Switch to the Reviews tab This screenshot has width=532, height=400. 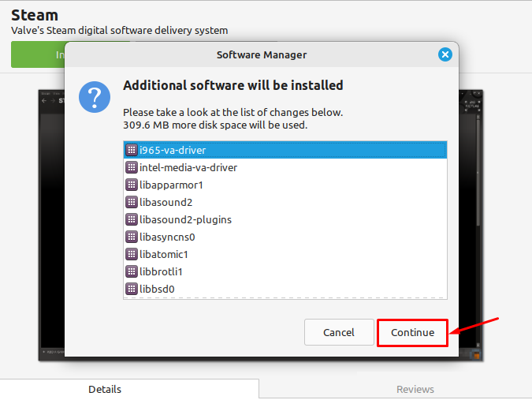(415, 389)
